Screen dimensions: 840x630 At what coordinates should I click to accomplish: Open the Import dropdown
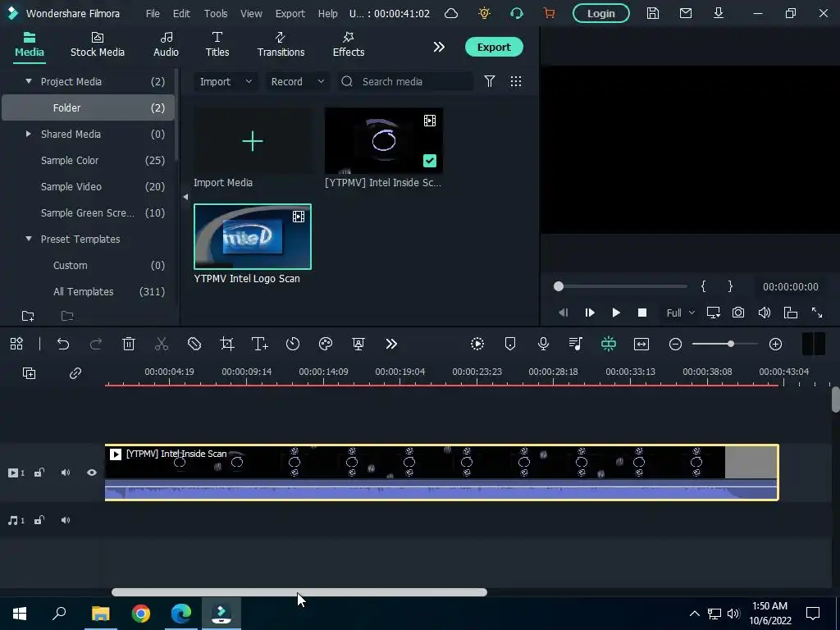(226, 81)
